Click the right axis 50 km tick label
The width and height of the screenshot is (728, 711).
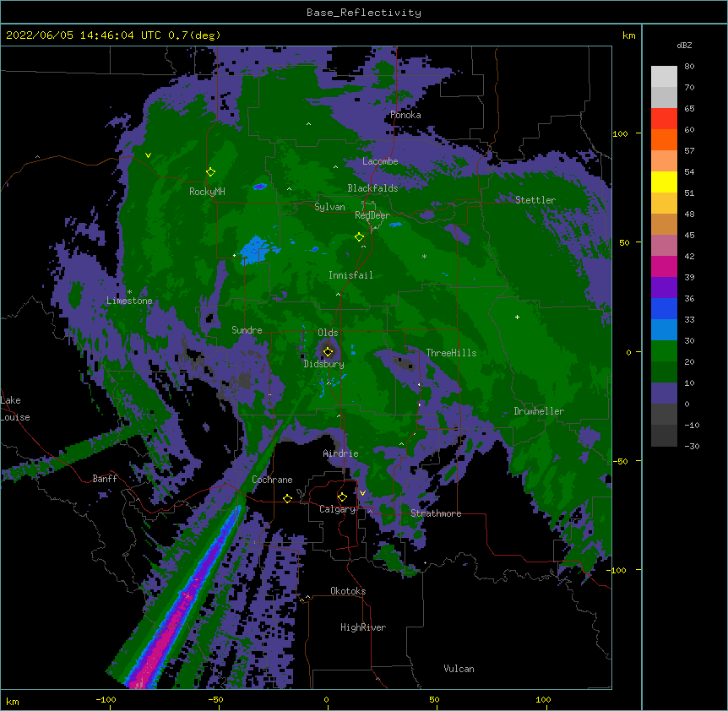tap(624, 242)
